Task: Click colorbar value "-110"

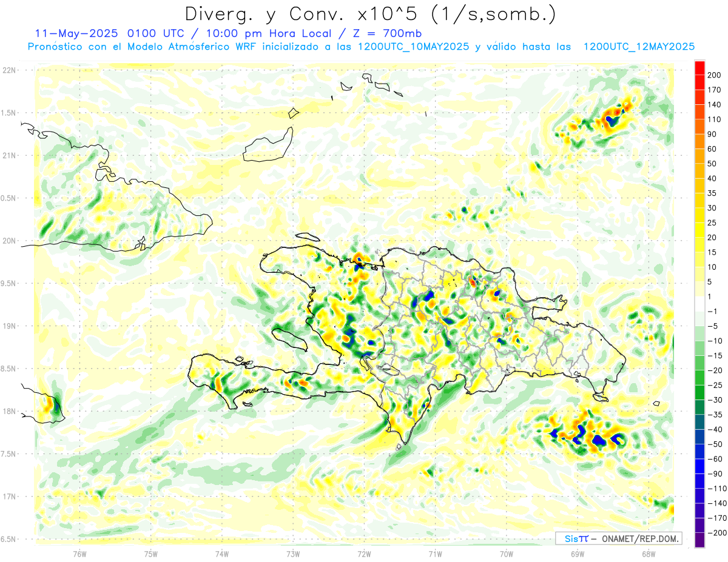Action: click(717, 488)
